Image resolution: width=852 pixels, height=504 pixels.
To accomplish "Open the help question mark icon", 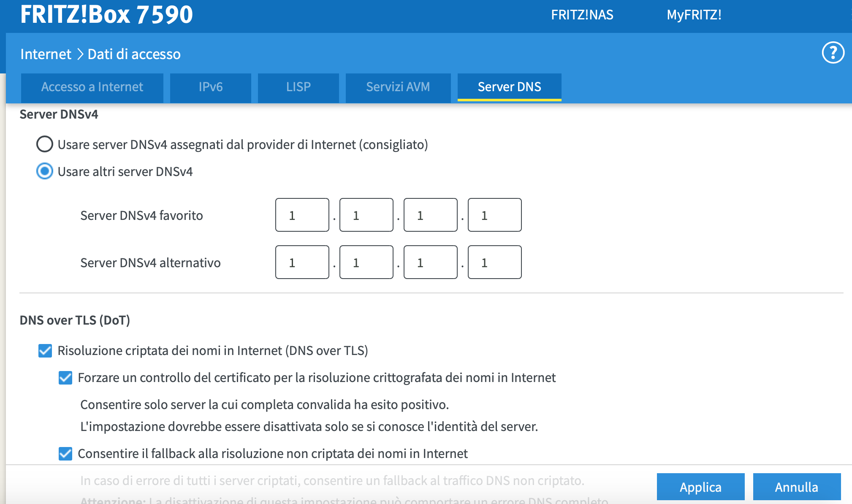I will click(x=833, y=53).
